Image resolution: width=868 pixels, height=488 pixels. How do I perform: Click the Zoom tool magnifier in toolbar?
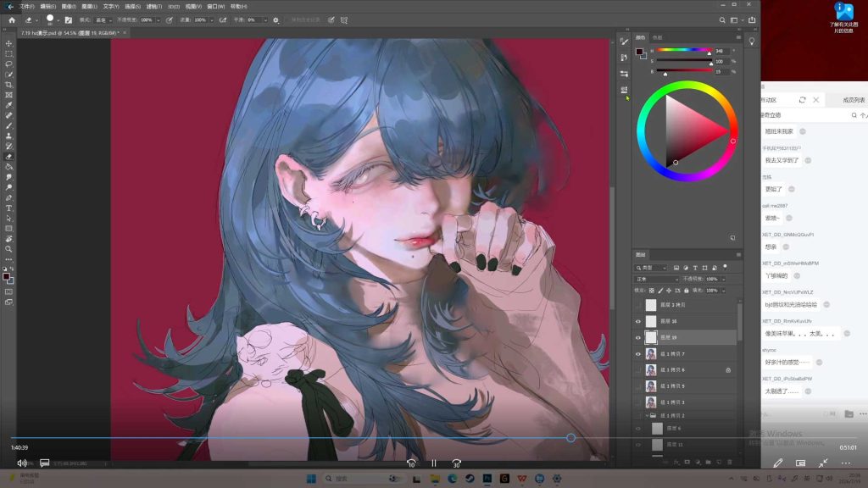click(8, 249)
